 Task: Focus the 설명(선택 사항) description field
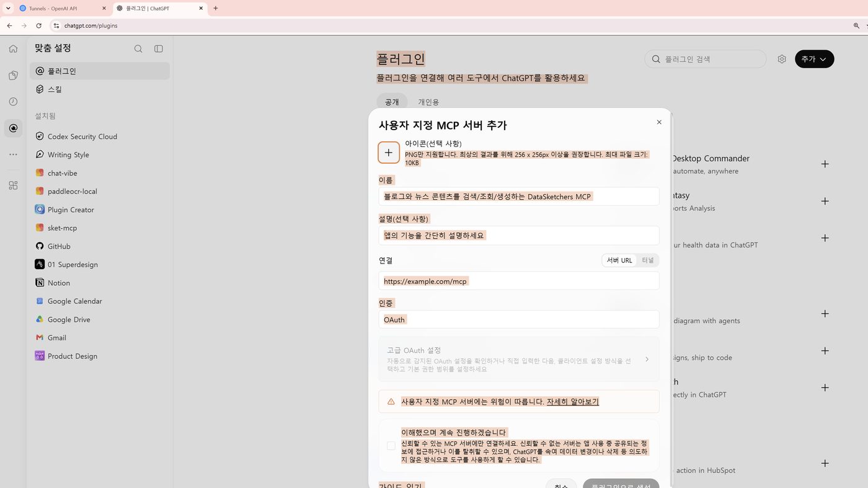click(x=518, y=235)
